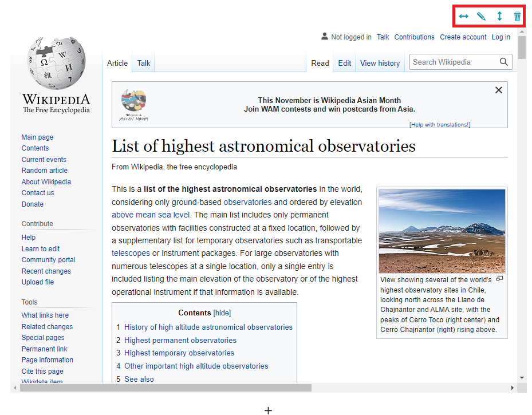Switch to the View history tab

[380, 63]
